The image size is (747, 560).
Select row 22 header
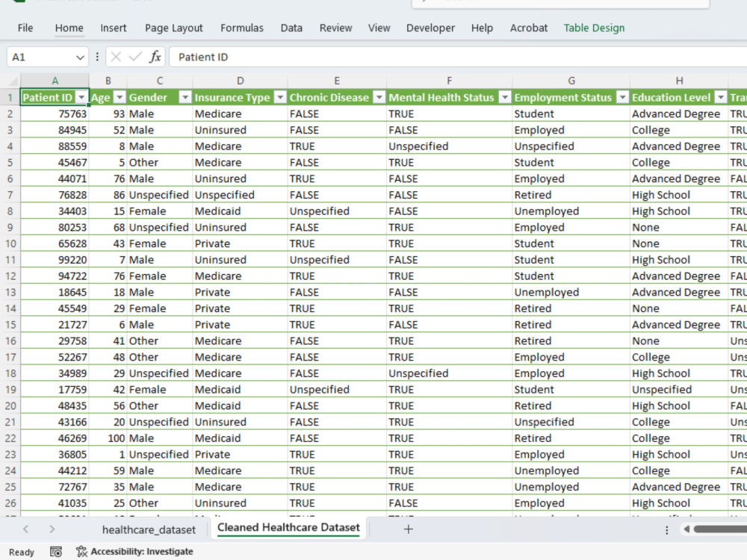tap(10, 438)
